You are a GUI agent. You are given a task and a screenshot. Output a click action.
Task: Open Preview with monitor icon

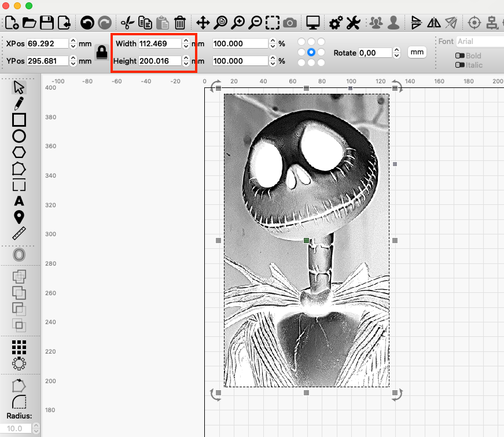[x=312, y=23]
